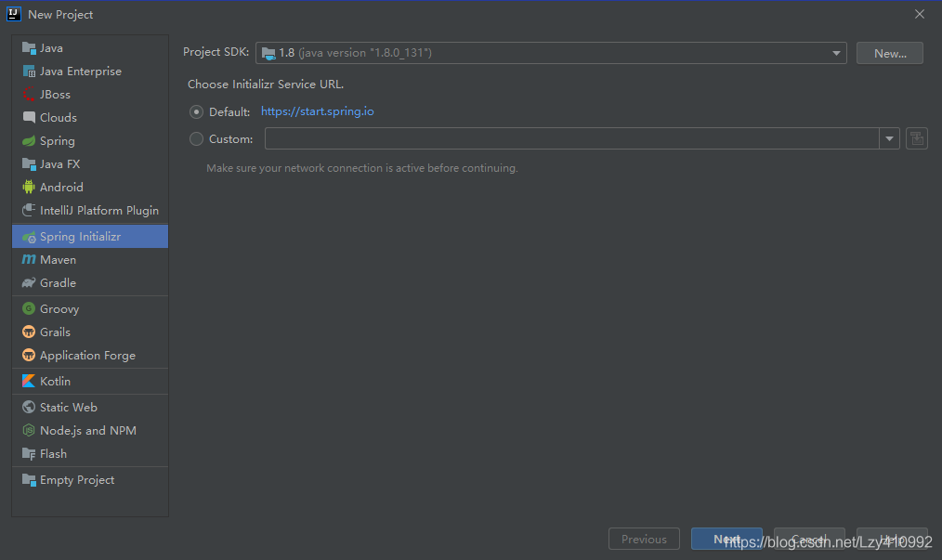This screenshot has height=560, width=942.
Task: Click the green Groovy G icon
Action: [x=28, y=309]
